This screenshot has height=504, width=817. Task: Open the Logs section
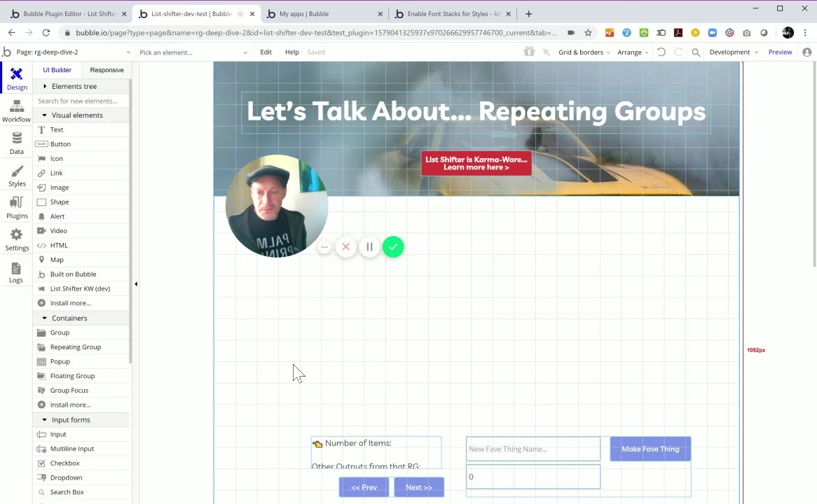pyautogui.click(x=17, y=272)
